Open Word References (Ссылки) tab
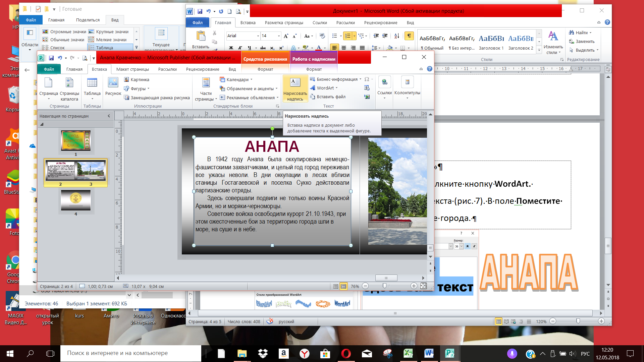This screenshot has height=362, width=644. (320, 22)
